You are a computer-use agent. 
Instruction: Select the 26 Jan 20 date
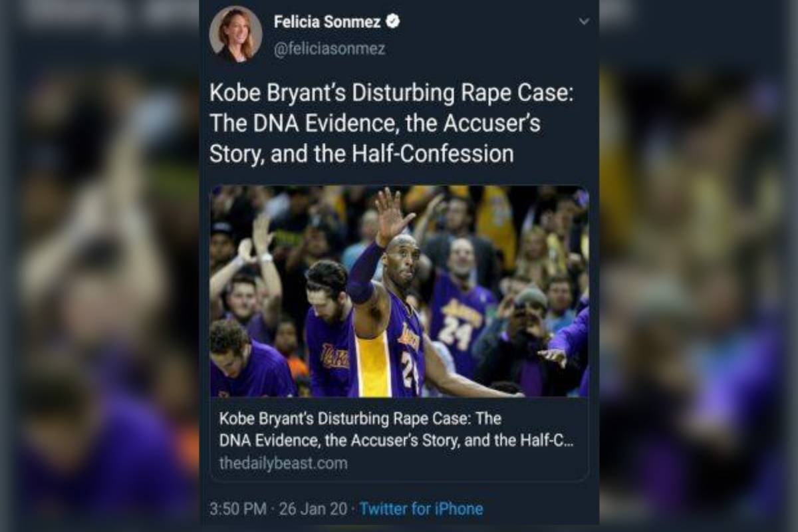[x=313, y=509]
